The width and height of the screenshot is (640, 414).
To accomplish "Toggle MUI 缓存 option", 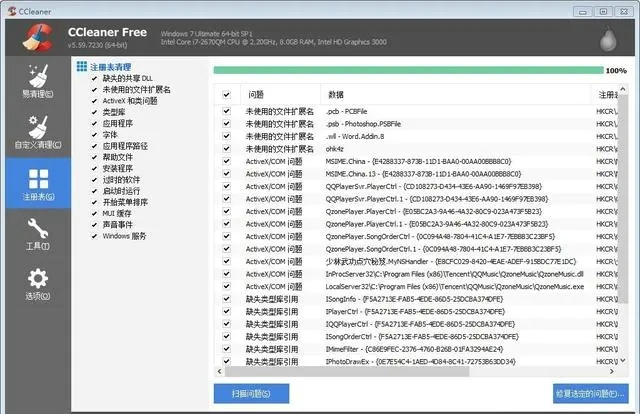I will click(x=94, y=213).
